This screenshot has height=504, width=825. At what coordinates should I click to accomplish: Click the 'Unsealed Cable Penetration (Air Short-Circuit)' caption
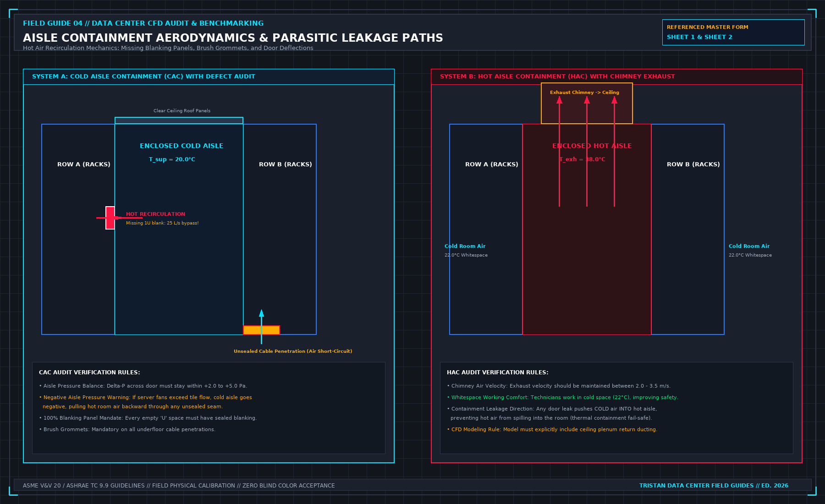[293, 351]
